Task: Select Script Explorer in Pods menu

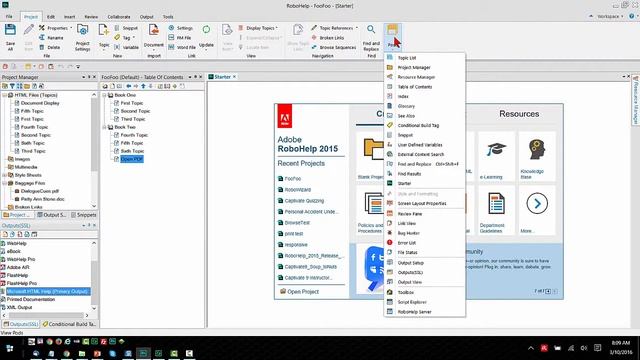Action: click(424, 302)
